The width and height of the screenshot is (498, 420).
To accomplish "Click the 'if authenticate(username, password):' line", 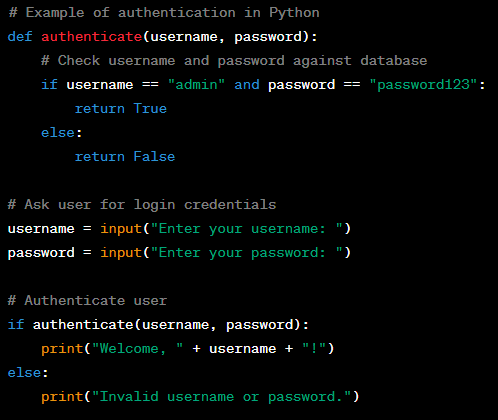I will coord(158,325).
